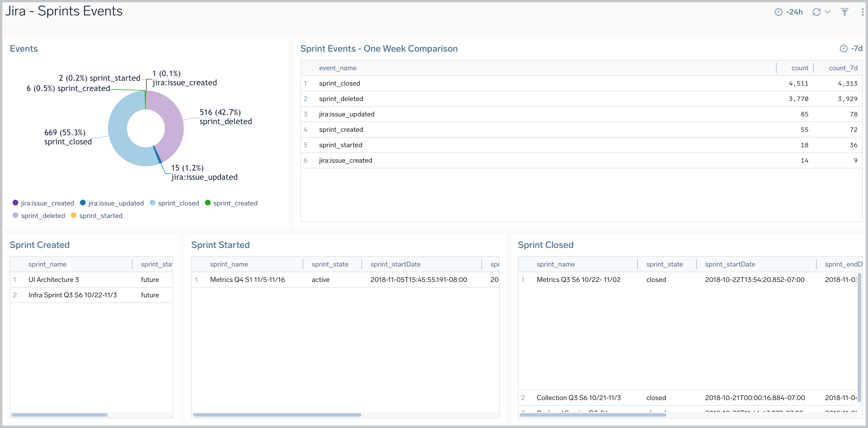Sort Sprint Closed table by sprint_name
The width and height of the screenshot is (868, 428).
coord(555,264)
